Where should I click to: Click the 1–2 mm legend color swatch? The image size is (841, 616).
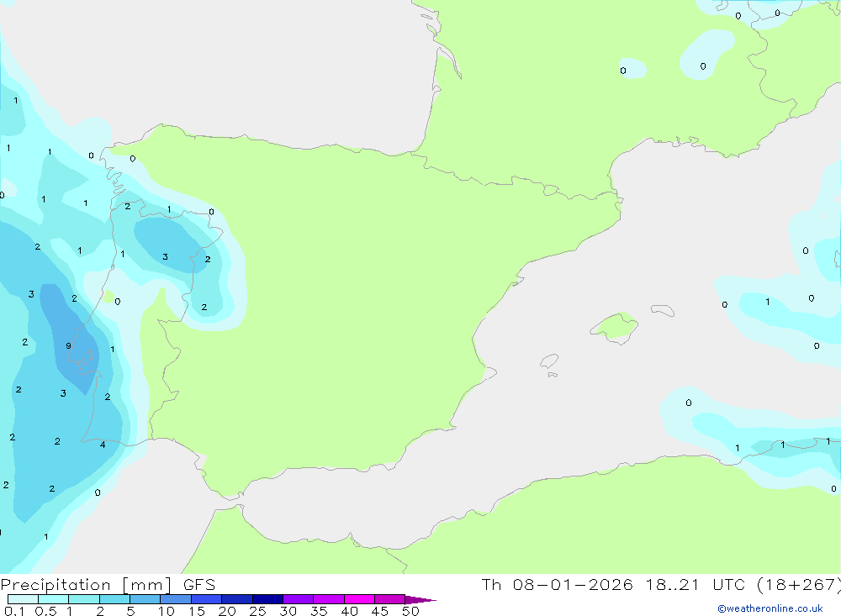coord(84,599)
